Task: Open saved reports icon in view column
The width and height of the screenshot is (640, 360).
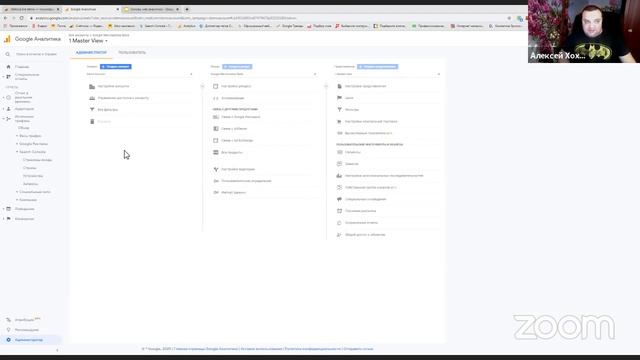Action: coord(339,223)
